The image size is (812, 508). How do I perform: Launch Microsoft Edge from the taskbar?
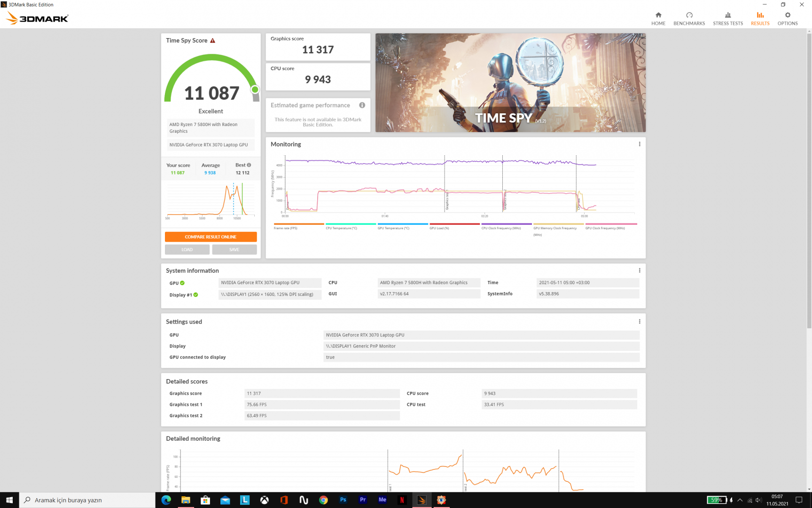[166, 500]
